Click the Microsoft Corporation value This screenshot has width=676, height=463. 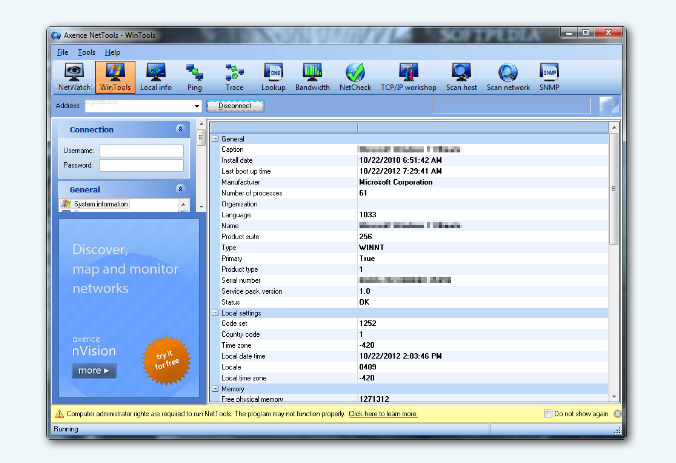pyautogui.click(x=395, y=182)
